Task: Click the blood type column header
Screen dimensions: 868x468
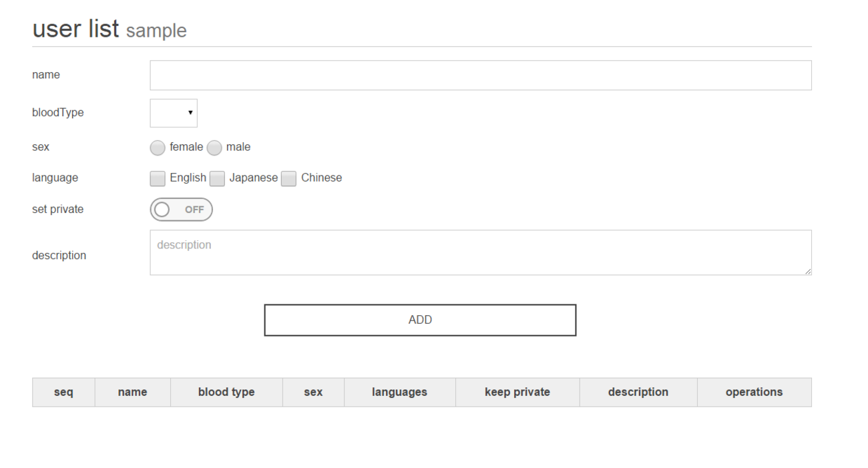Action: 226,393
